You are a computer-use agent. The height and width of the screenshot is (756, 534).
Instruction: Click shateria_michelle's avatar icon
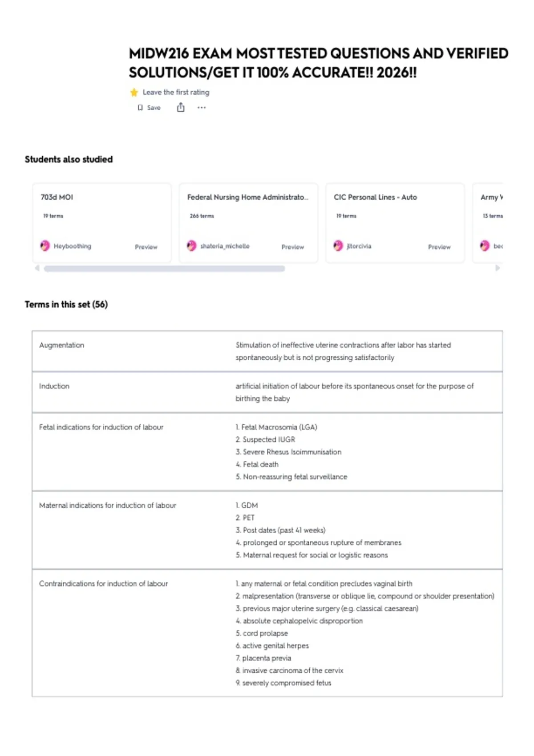[191, 246]
